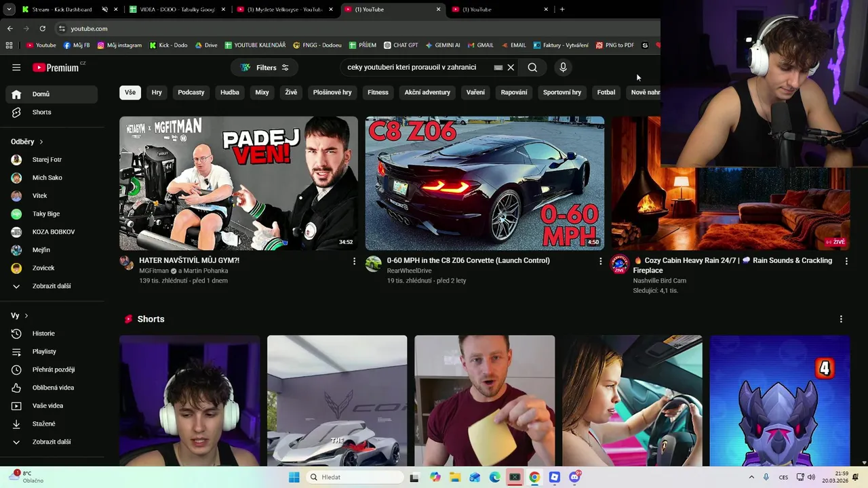Select the Akční adventury chip
Viewport: 868px width, 488px height.
point(427,92)
